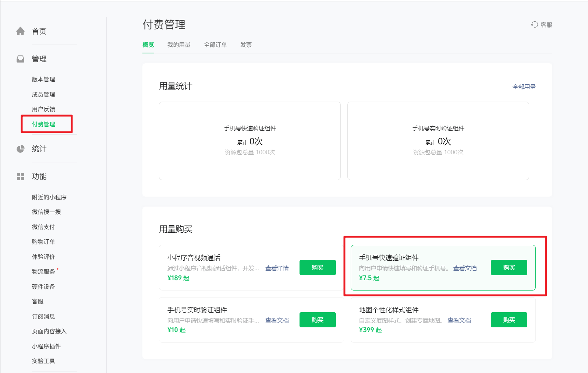
Task: Open 成员管理 in the sidebar
Action: tap(43, 95)
